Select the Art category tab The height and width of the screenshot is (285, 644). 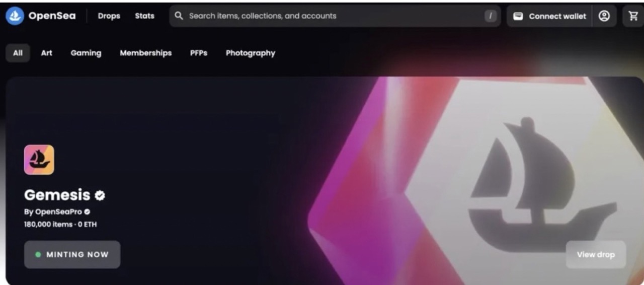[x=46, y=53]
